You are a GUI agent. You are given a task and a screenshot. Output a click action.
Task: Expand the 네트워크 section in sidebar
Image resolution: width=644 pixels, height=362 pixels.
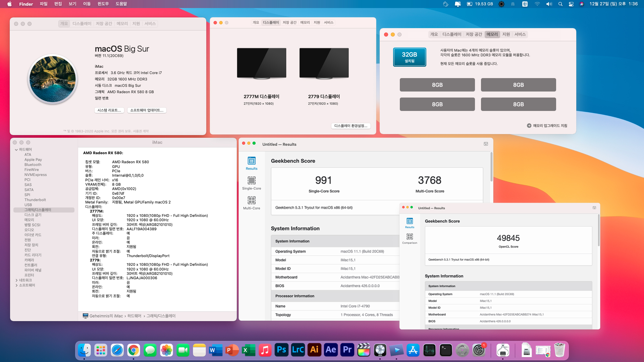tap(16, 280)
